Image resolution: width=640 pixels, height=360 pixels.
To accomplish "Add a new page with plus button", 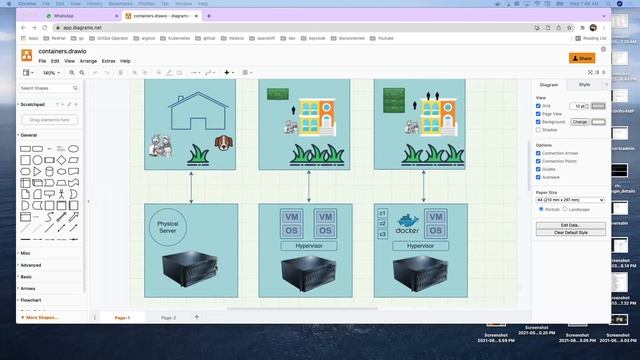I will point(197,317).
